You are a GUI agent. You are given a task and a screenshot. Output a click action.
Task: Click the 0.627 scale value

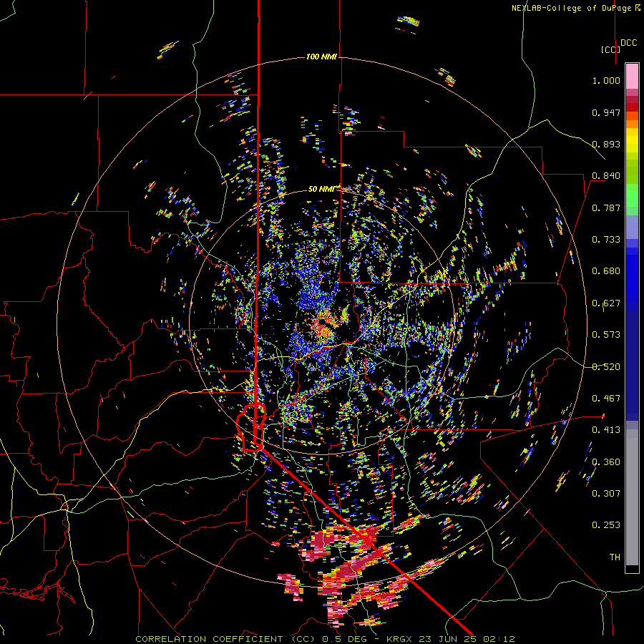(606, 303)
